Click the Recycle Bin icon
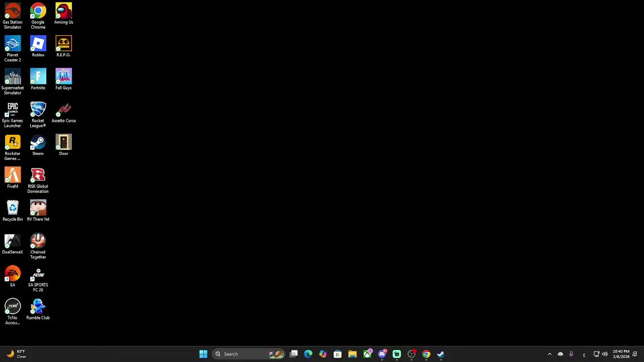 (13, 211)
